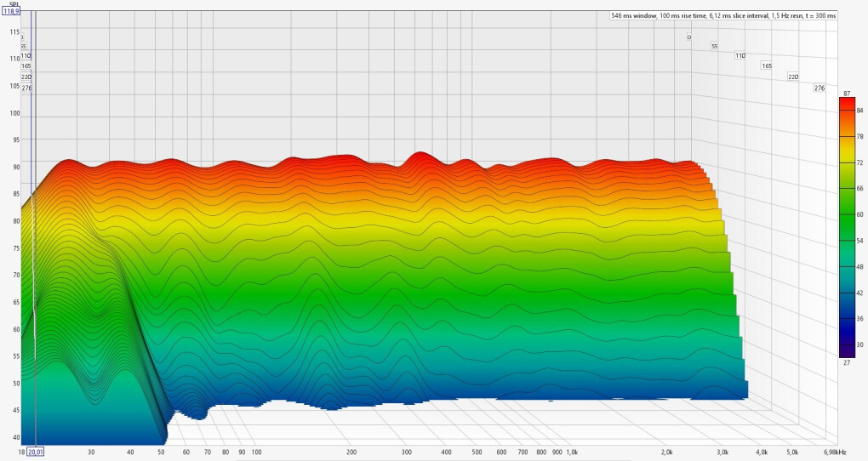
Task: Click the 100 label on frequency axis
Action: pos(256,452)
